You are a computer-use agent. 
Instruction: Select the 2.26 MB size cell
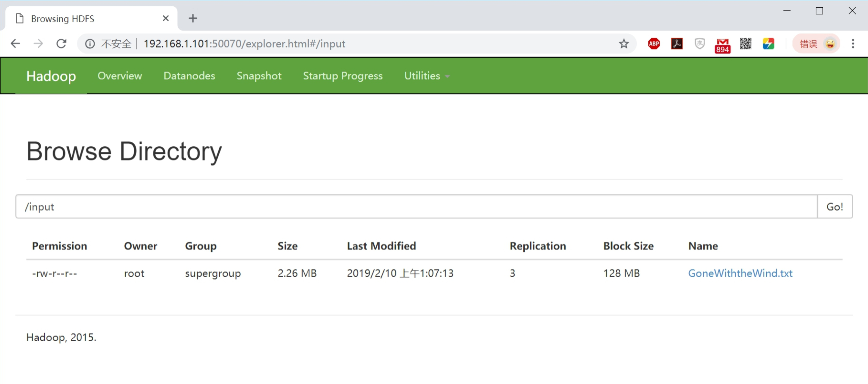pos(297,273)
